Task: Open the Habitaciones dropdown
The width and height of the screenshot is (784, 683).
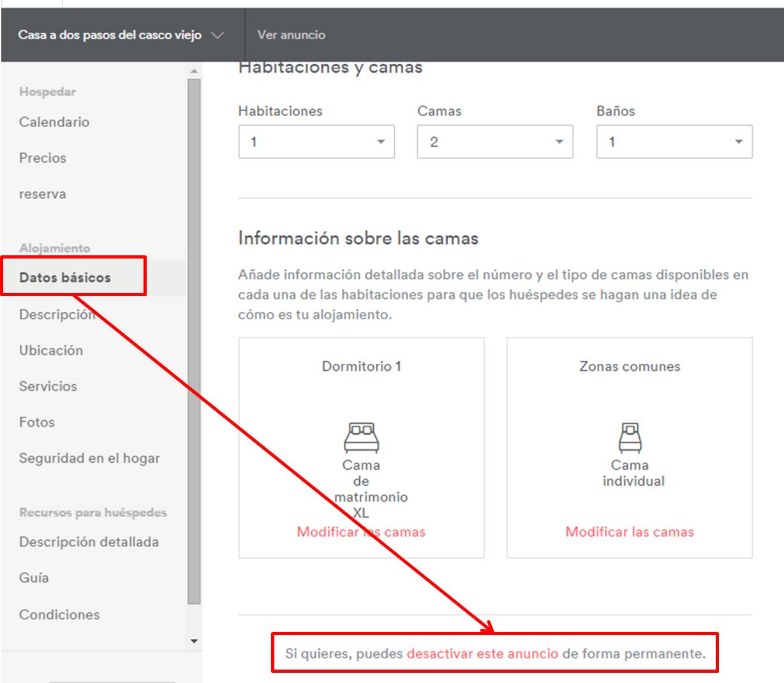Action: pyautogui.click(x=316, y=142)
